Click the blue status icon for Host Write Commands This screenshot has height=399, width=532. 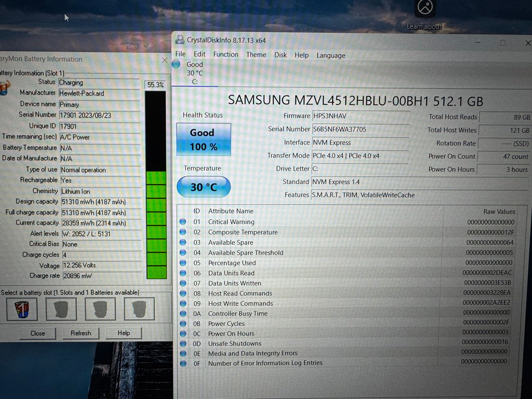click(183, 303)
